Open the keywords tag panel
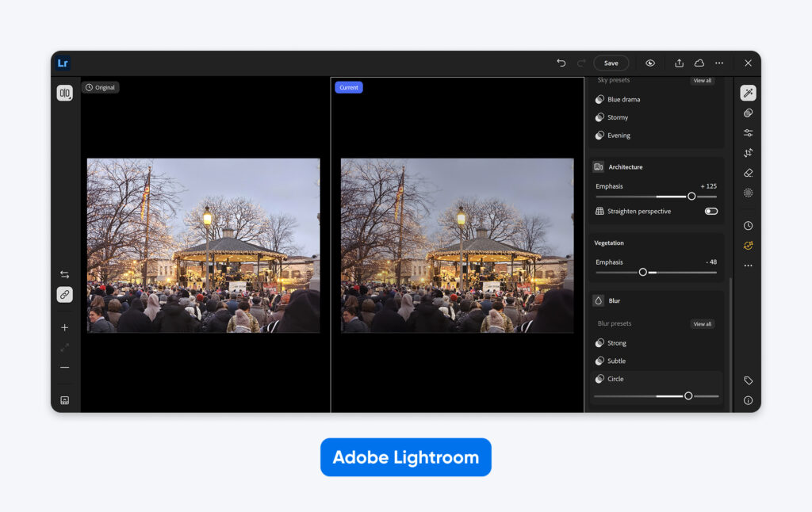The width and height of the screenshot is (812, 512). coord(748,380)
